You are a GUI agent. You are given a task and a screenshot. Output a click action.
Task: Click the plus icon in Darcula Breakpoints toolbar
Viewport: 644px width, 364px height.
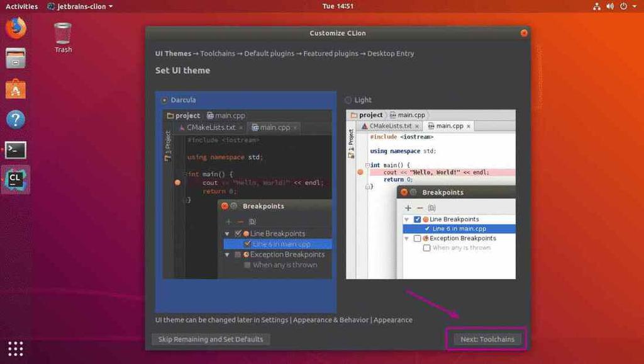[x=228, y=222]
